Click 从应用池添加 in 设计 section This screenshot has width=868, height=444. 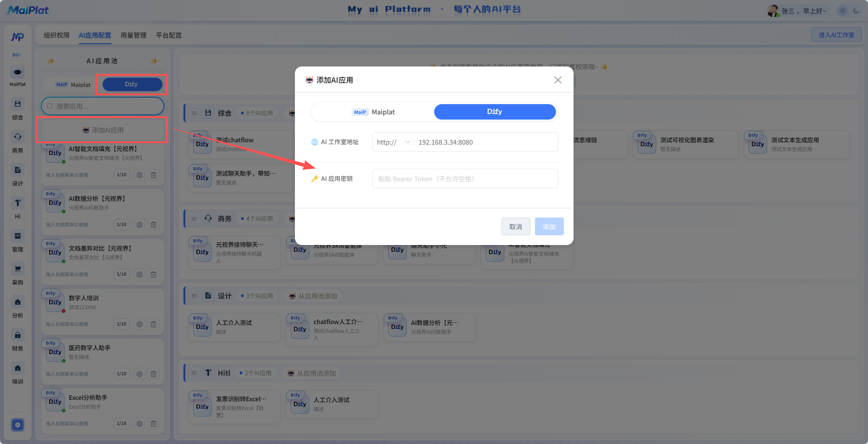(313, 296)
